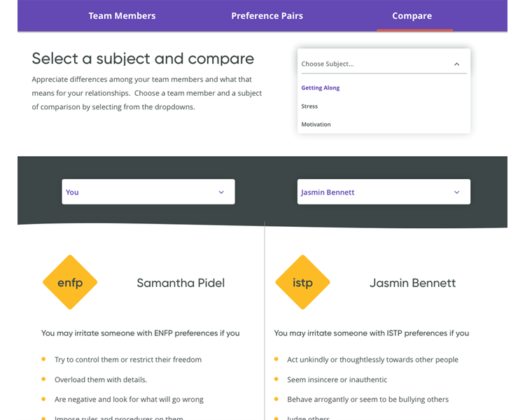This screenshot has width=525, height=420.
Task: Click the You selection box
Action: click(140, 192)
